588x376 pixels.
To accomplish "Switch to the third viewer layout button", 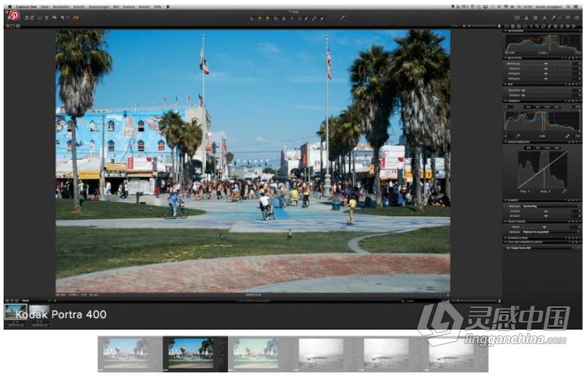I will coord(17,26).
